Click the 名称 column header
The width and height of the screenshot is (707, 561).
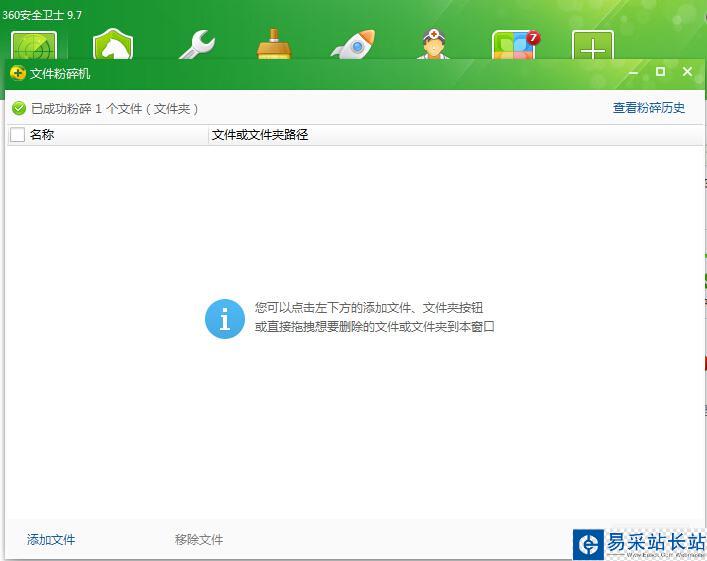click(x=108, y=134)
